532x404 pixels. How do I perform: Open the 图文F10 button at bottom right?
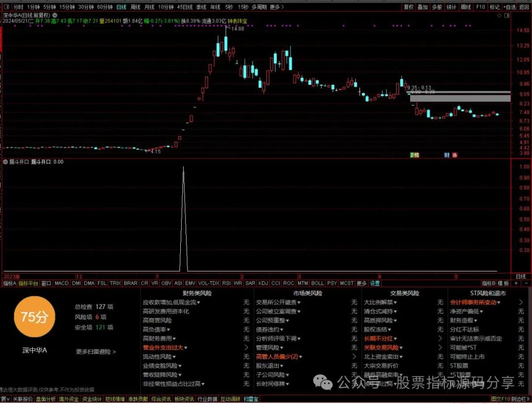(x=500, y=399)
